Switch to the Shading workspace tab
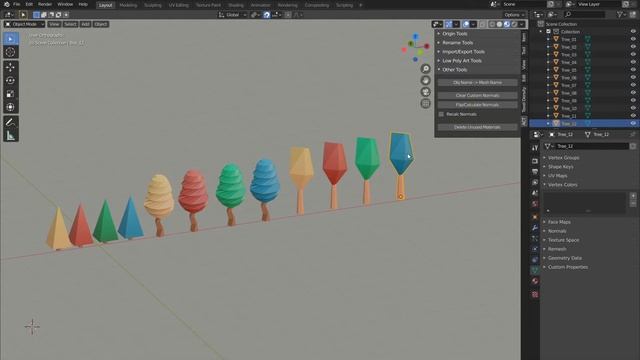 click(236, 5)
